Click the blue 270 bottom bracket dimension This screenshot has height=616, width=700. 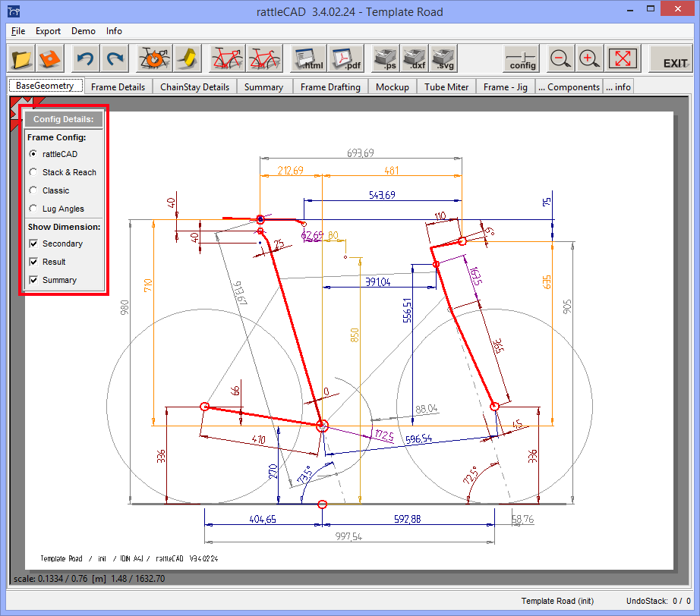click(273, 471)
